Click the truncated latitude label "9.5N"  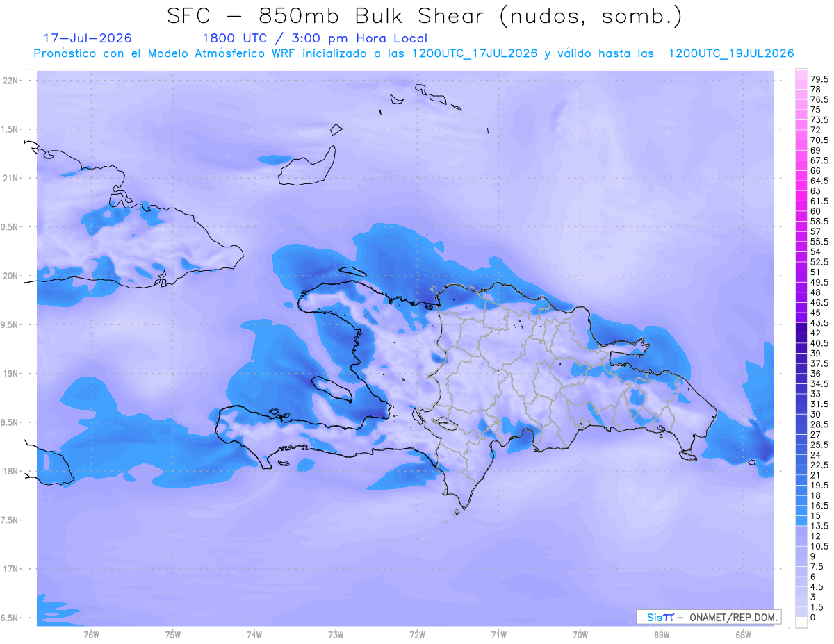tap(10, 325)
